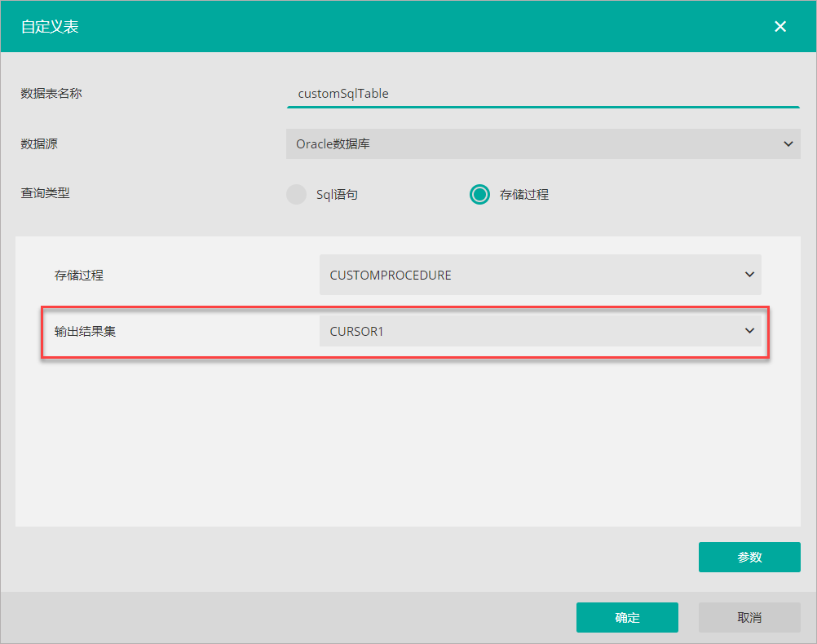Click the 数据源 label text
The width and height of the screenshot is (817, 644).
tap(39, 144)
